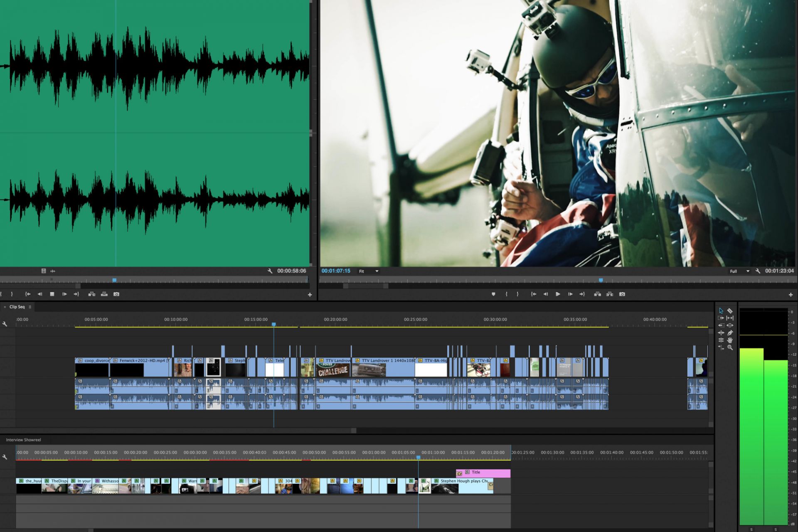
Task: Select the Track Select Backward tool
Action: (721, 325)
